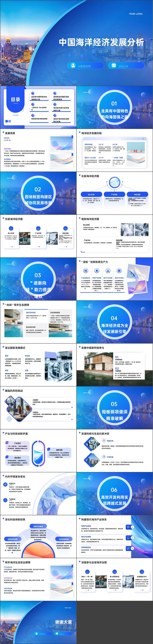Click the 海洋经济发展历程 slide title
Screen dimensions: 153x644
coord(91,133)
